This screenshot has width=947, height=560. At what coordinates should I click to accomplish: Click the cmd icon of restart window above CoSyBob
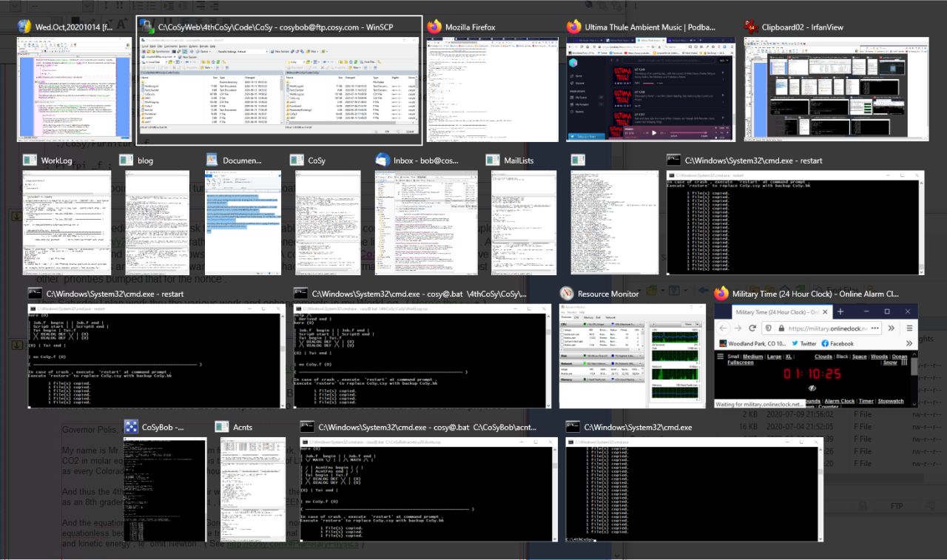click(x=35, y=293)
